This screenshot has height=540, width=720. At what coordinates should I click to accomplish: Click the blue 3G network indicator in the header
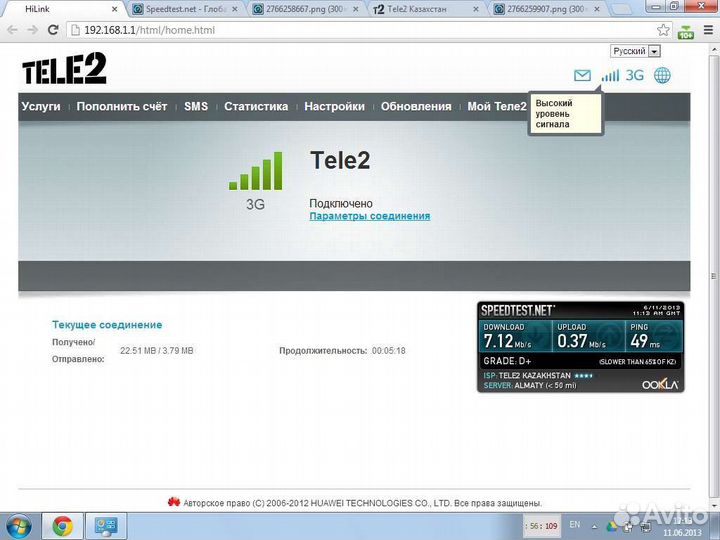[x=635, y=75]
